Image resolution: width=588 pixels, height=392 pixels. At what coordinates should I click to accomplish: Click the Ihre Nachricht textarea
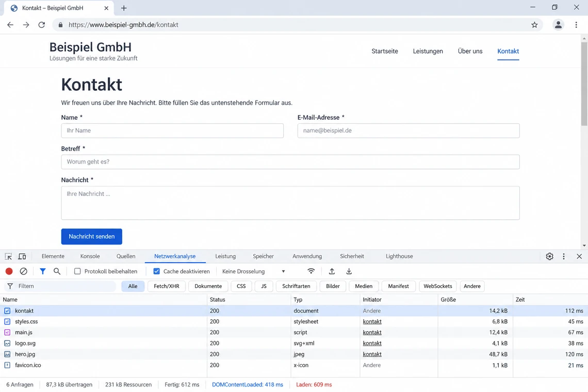click(x=290, y=203)
